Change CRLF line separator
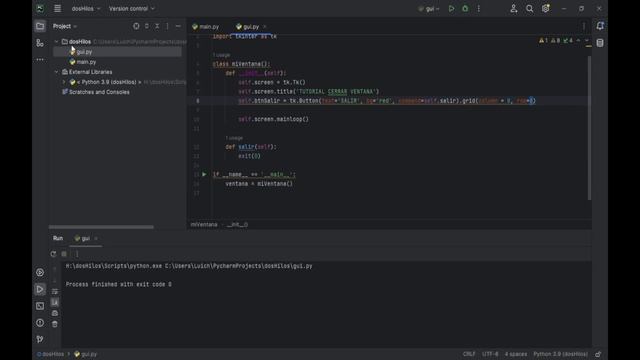The image size is (640, 360). pos(469,354)
